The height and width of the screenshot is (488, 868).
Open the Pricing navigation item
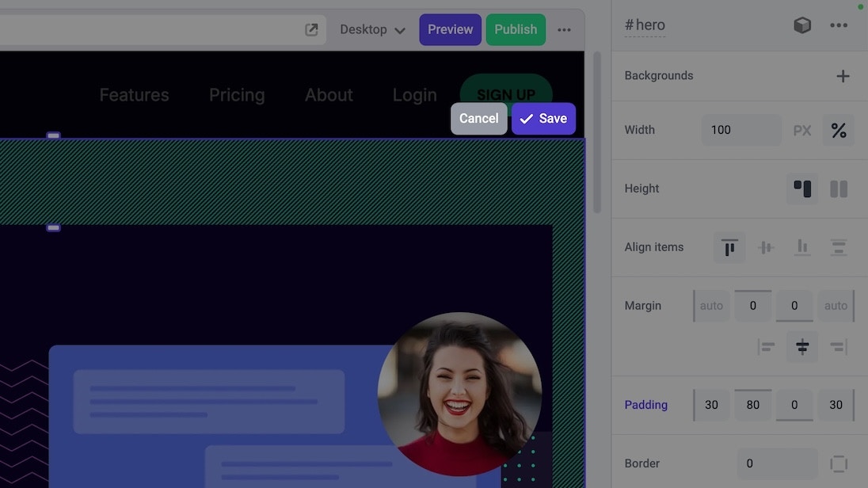tap(236, 94)
